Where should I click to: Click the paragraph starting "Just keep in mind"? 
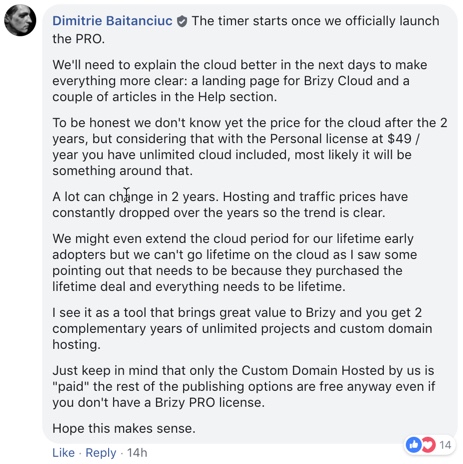(244, 387)
